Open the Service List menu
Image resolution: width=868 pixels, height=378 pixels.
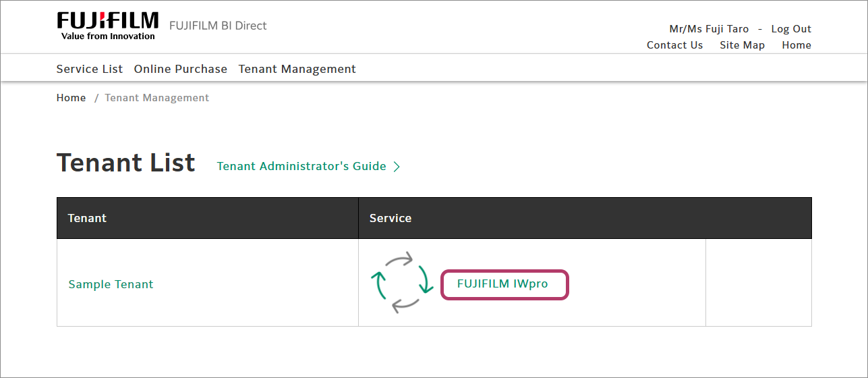[90, 69]
